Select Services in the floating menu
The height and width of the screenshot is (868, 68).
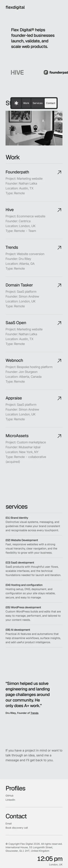click(x=37, y=103)
